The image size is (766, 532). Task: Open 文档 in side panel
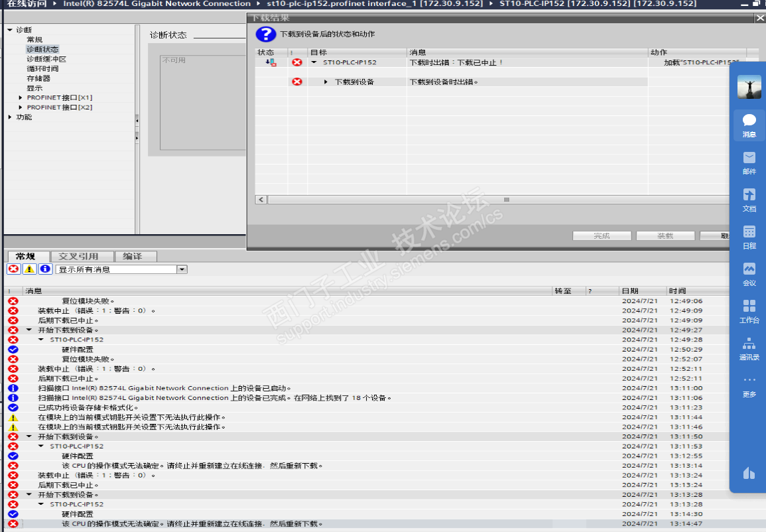749,200
